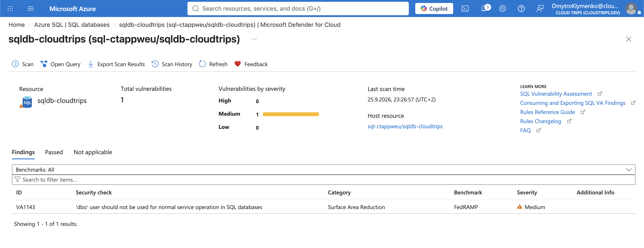Switch to the Passed tab
Screen dimensions: 644x248
(54, 152)
